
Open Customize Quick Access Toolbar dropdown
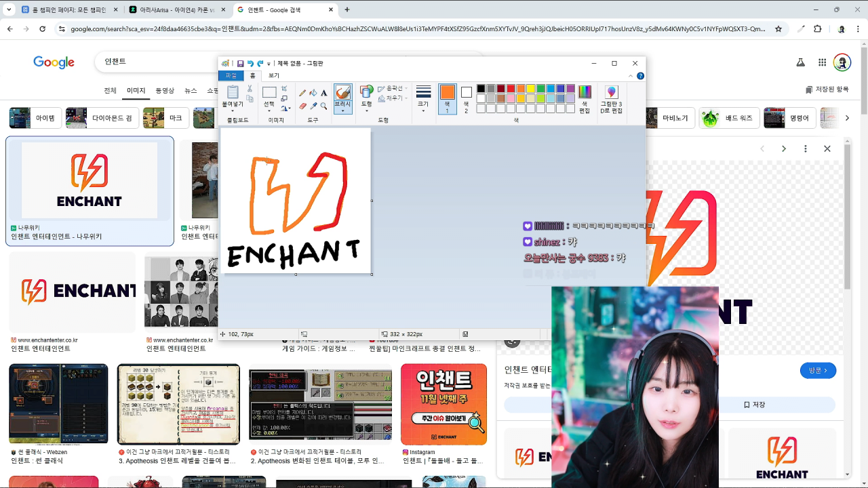click(x=269, y=64)
